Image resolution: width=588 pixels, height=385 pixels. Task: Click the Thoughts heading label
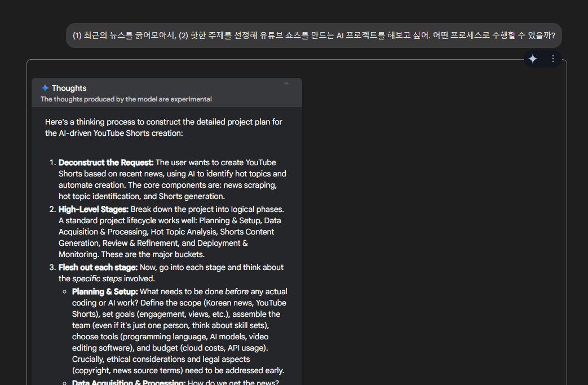point(69,88)
